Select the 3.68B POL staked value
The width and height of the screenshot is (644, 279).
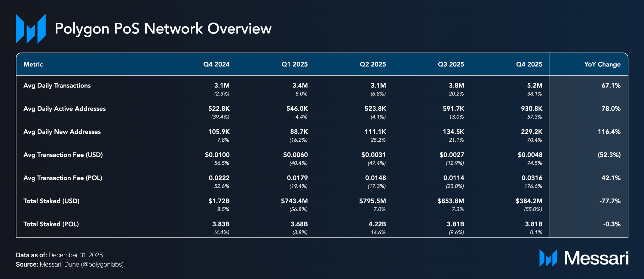pos(299,224)
